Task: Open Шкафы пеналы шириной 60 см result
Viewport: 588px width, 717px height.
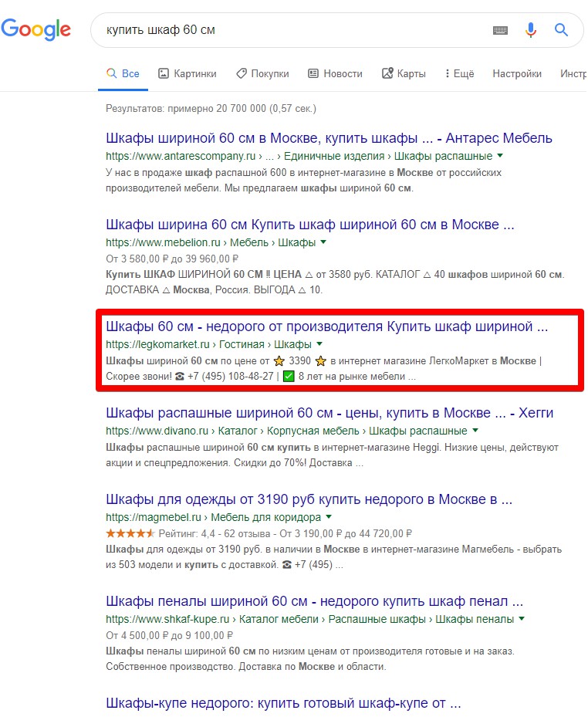Action: pyautogui.click(x=315, y=601)
